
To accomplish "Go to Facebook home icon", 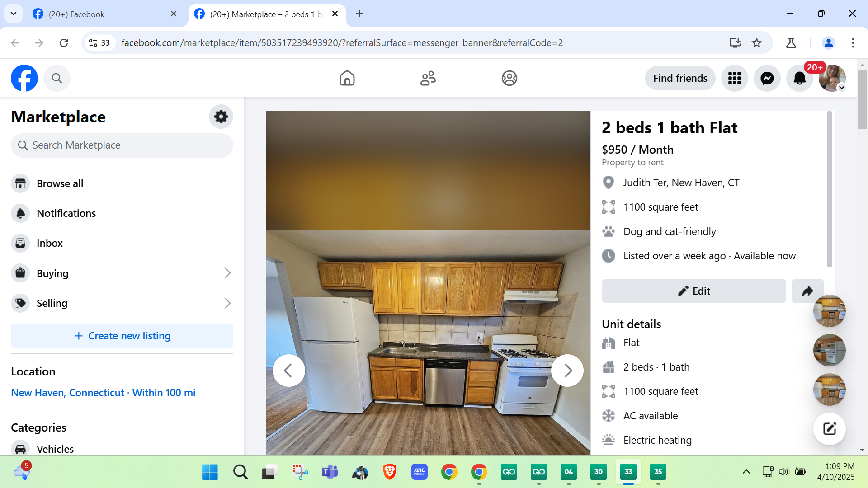I will [347, 78].
